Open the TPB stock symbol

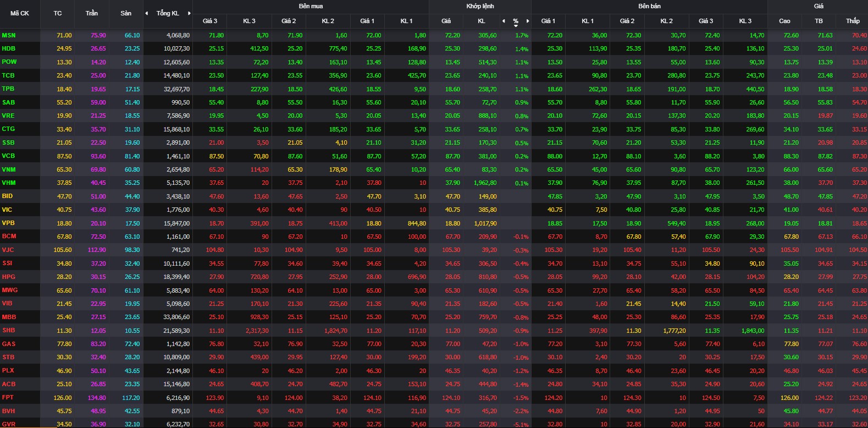click(x=8, y=89)
